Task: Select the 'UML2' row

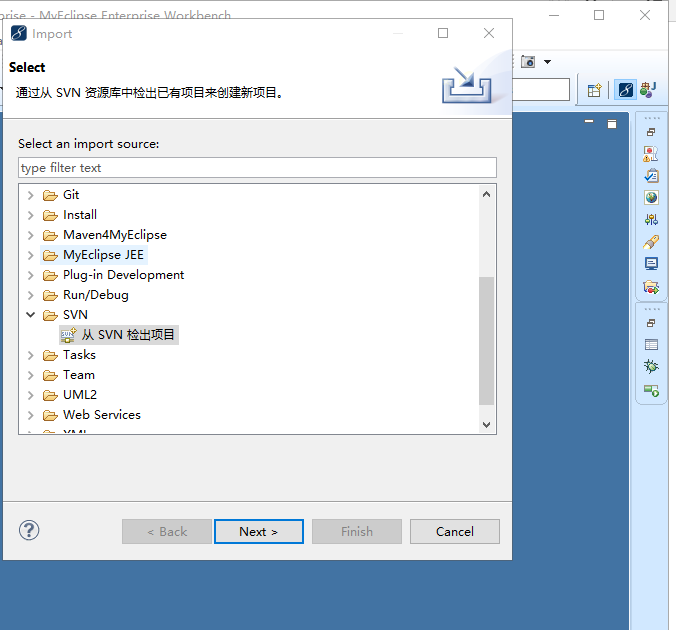Action: 70,395
